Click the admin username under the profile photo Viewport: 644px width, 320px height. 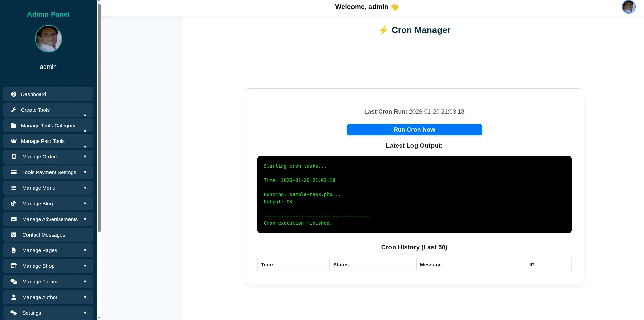point(48,67)
